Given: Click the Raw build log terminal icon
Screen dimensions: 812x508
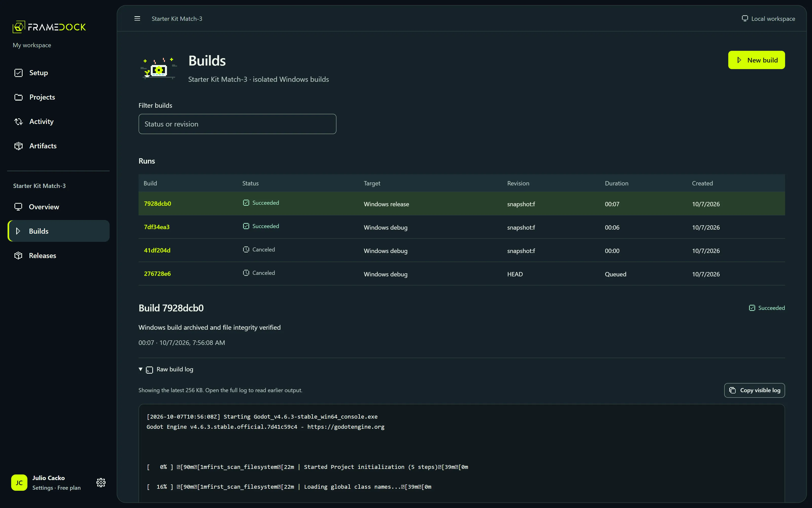Looking at the screenshot, I should point(150,370).
